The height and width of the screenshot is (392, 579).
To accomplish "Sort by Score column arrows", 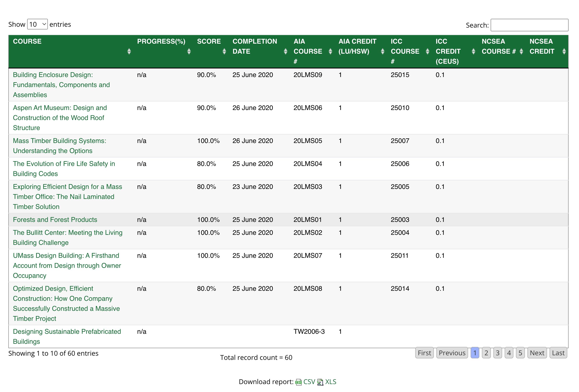I will click(224, 51).
